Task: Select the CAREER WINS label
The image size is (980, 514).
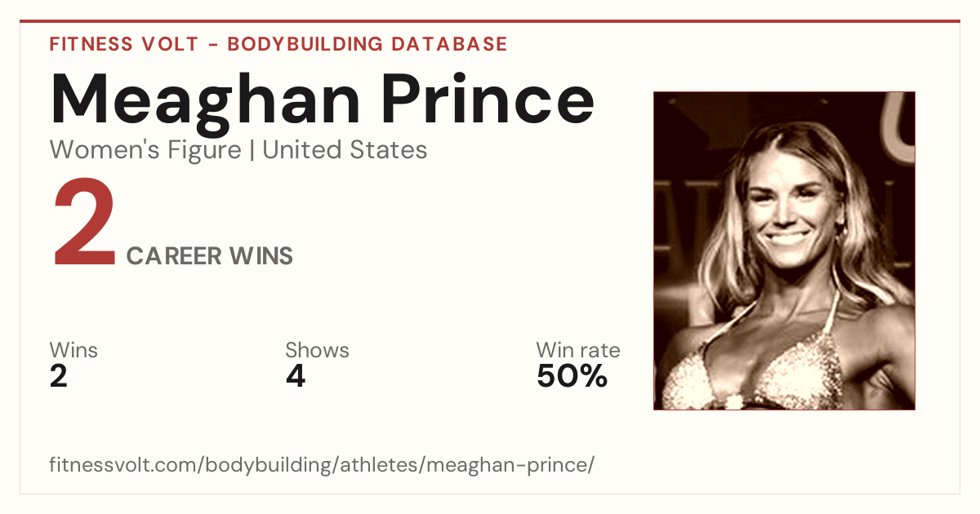Action: click(x=210, y=256)
